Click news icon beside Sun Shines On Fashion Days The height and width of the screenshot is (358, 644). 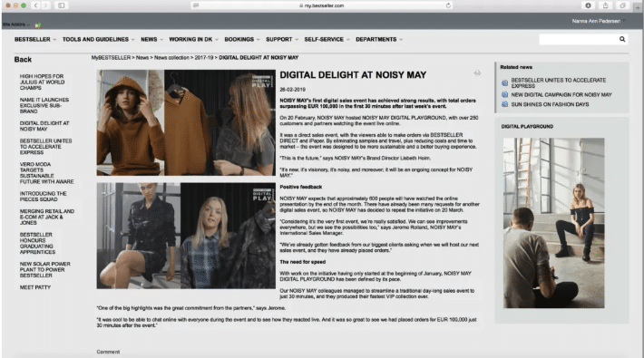pos(504,104)
